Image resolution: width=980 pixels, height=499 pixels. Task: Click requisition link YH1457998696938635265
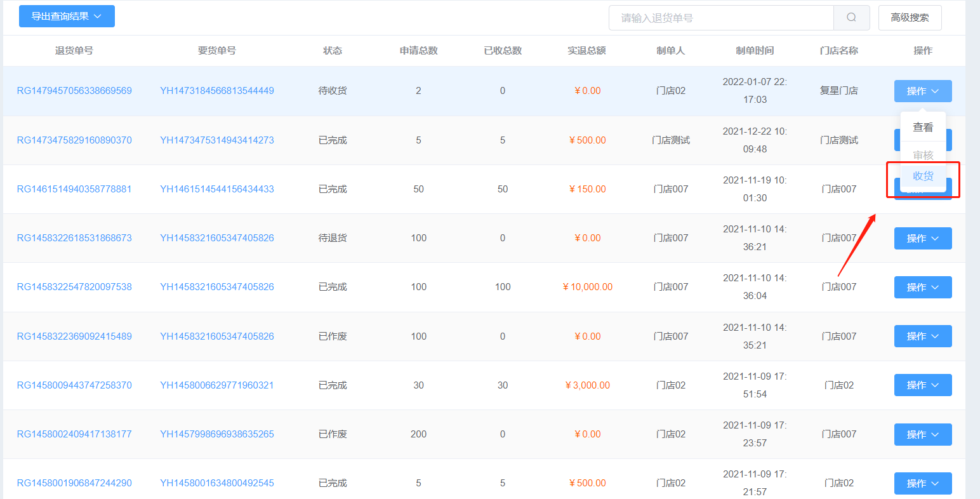pos(217,434)
